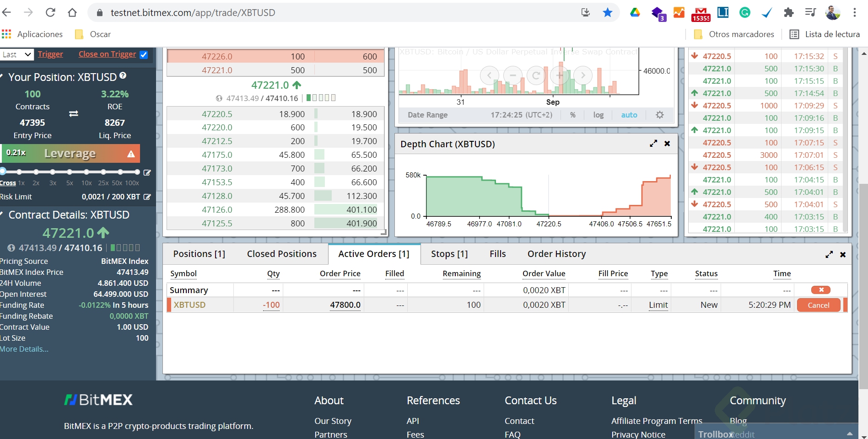The width and height of the screenshot is (868, 439).
Task: Open Order History tab
Action: 557,254
